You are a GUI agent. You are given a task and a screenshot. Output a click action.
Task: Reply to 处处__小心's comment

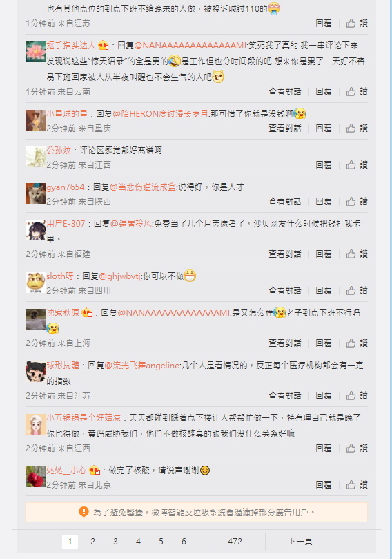(324, 485)
